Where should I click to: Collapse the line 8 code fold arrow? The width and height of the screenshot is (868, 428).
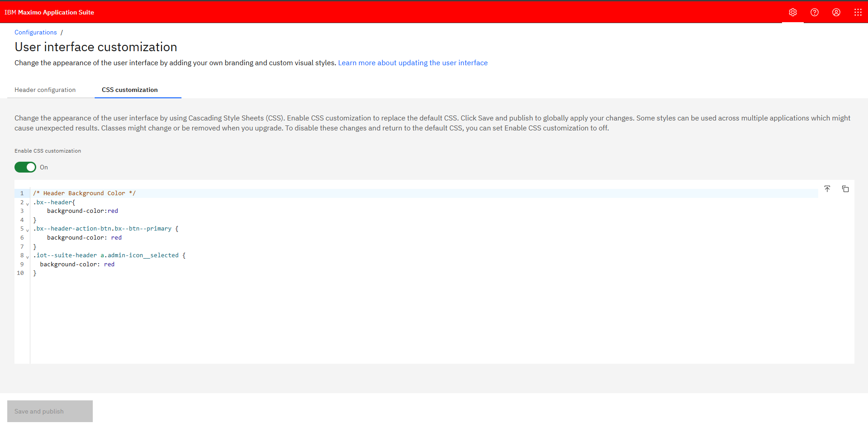(27, 257)
